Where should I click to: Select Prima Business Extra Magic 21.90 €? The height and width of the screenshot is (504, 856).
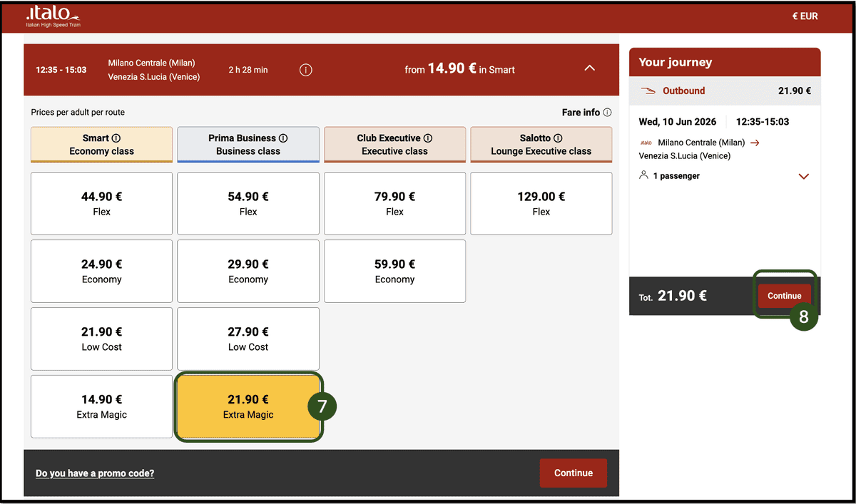(x=248, y=406)
